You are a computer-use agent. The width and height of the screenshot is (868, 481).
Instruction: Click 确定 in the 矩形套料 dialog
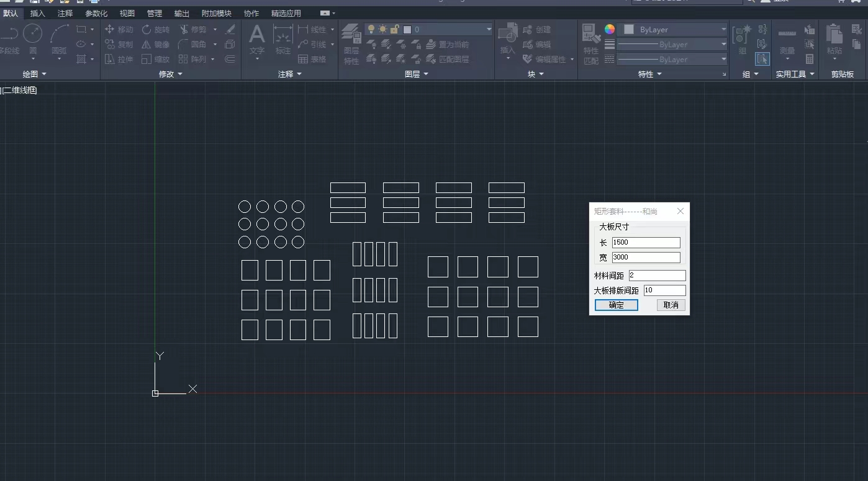tap(616, 305)
